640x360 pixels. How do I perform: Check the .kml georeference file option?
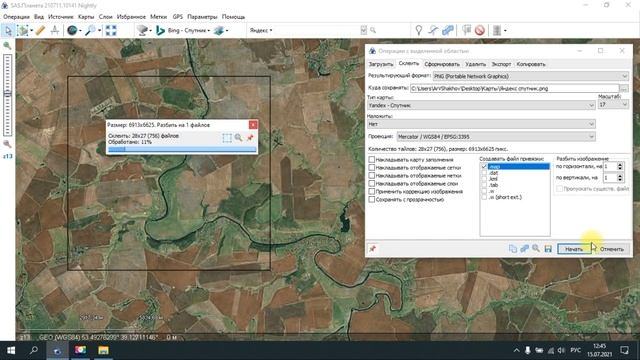(484, 179)
